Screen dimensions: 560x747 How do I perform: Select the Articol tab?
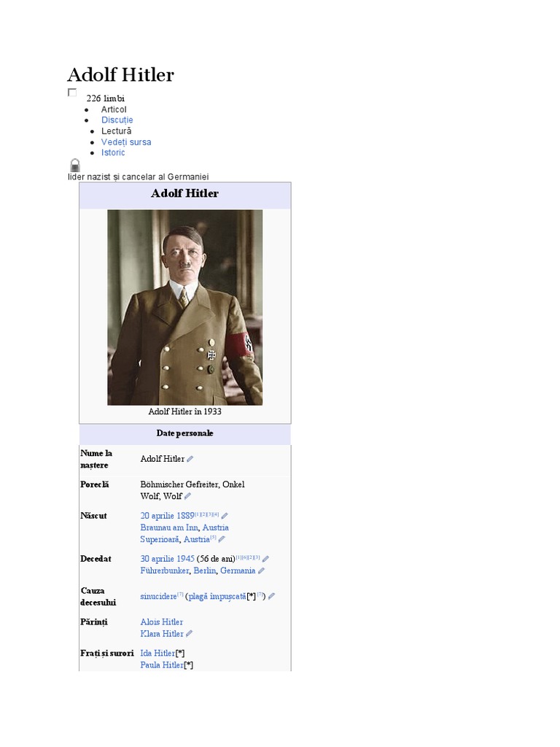[x=114, y=109]
